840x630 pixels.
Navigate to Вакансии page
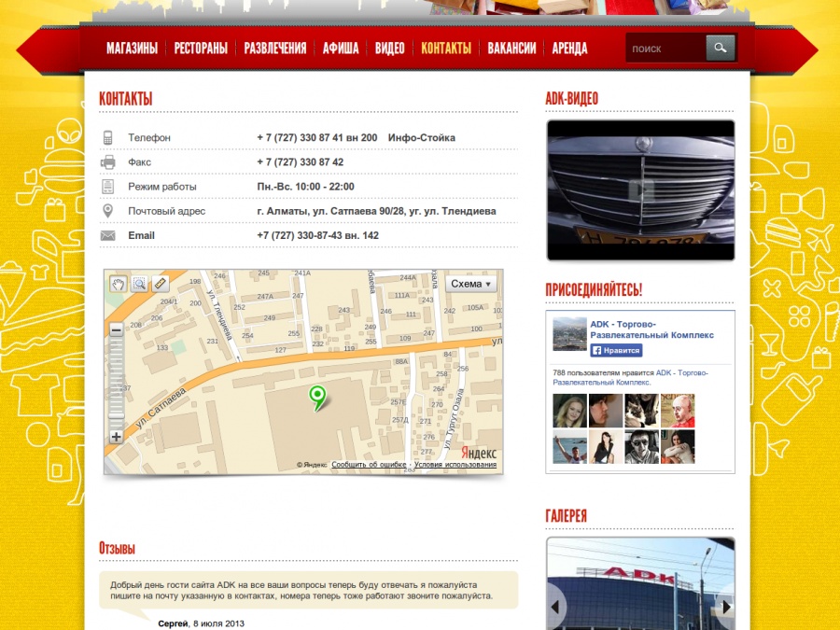pos(511,49)
